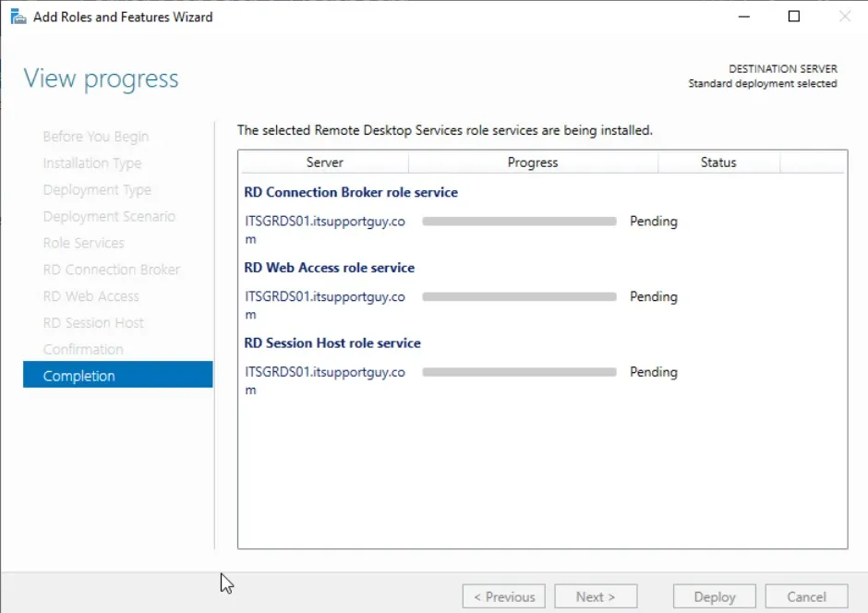This screenshot has height=613, width=868.
Task: Maximize the wizard window
Action: tap(794, 17)
